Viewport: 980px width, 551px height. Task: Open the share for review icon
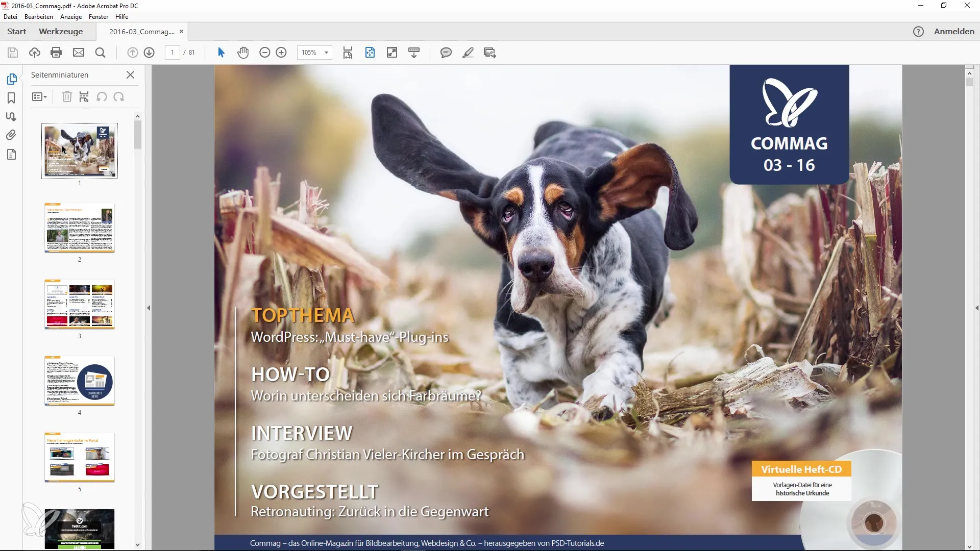(490, 53)
